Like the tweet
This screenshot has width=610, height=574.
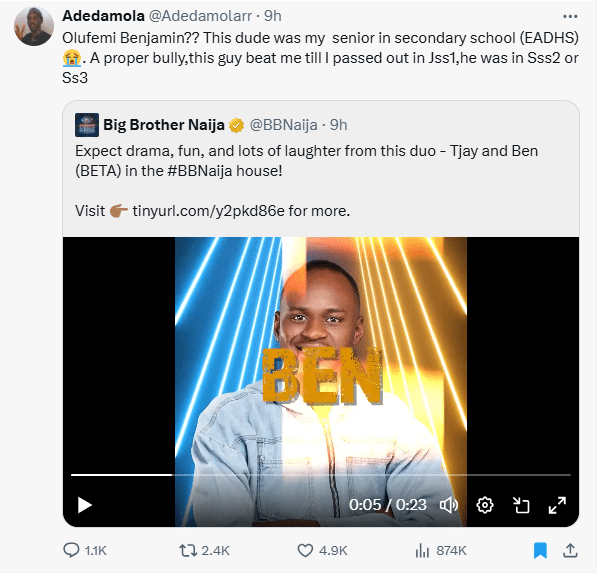(x=308, y=550)
